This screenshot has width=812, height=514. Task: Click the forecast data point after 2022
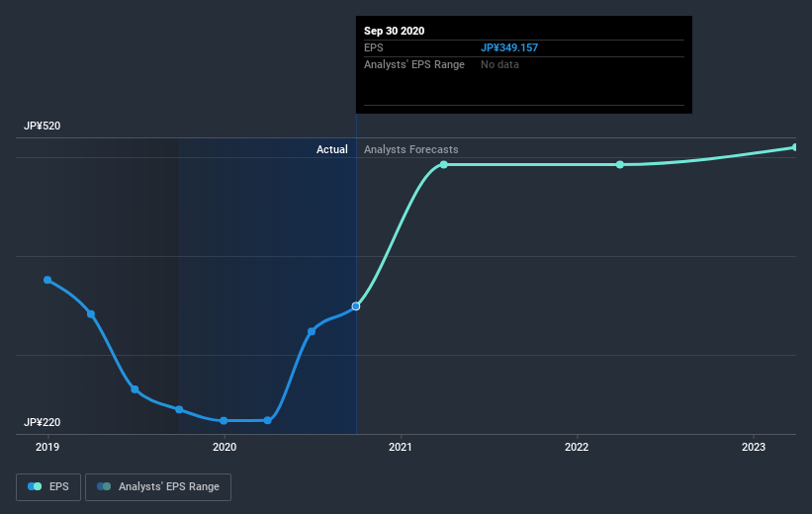[620, 165]
